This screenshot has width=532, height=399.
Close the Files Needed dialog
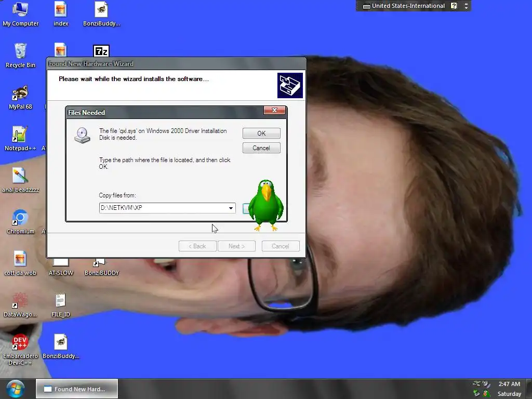[274, 110]
